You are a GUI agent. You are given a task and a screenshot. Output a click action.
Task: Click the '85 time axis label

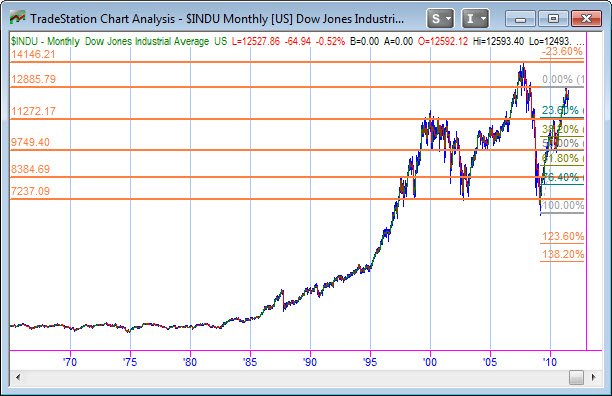250,362
